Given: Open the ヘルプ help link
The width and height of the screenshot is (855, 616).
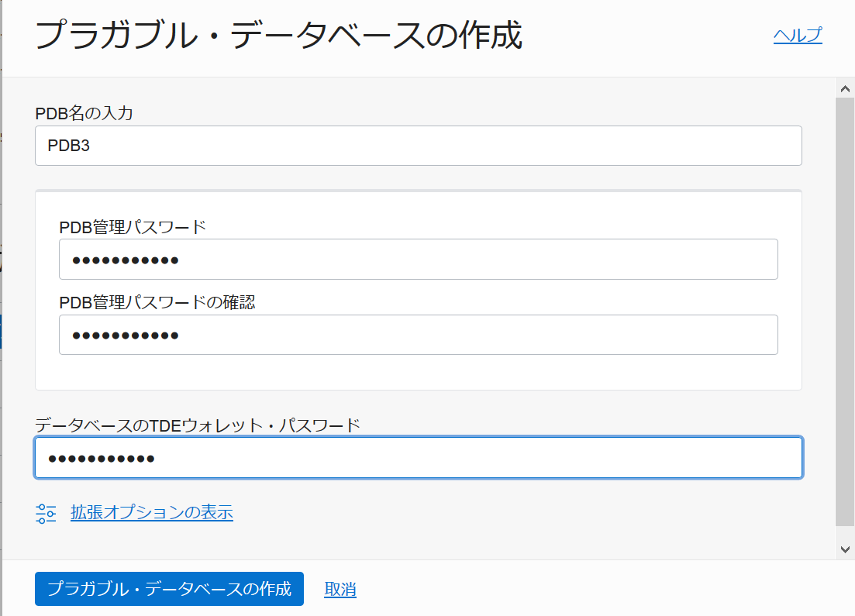Looking at the screenshot, I should coord(797,35).
